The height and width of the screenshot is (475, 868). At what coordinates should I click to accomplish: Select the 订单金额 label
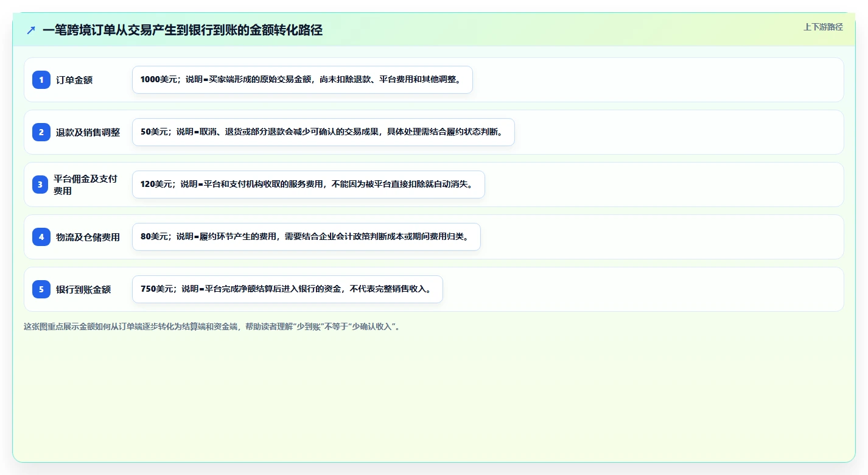pos(74,80)
